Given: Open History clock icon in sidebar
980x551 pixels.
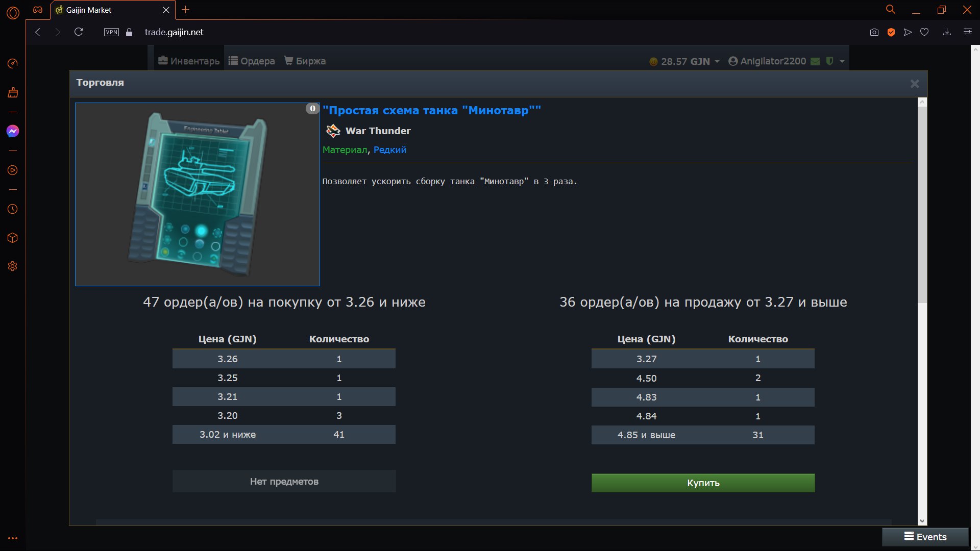Looking at the screenshot, I should pos(13,209).
